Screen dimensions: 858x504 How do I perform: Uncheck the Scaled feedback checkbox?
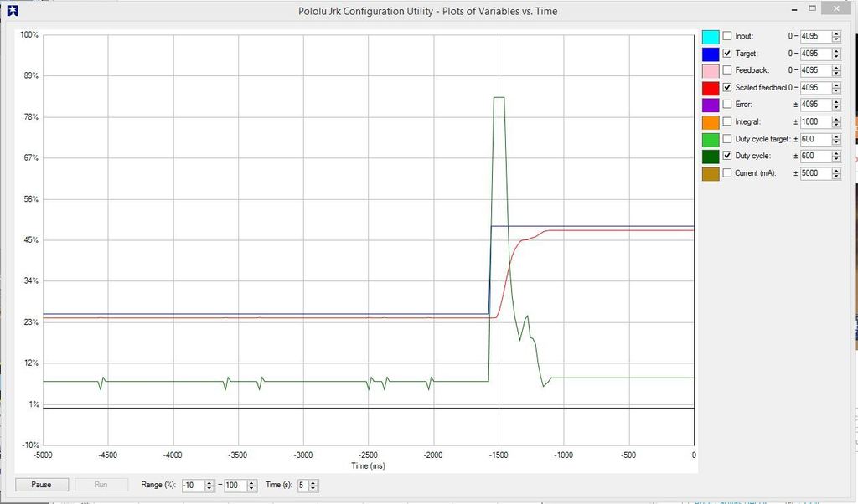tap(727, 87)
